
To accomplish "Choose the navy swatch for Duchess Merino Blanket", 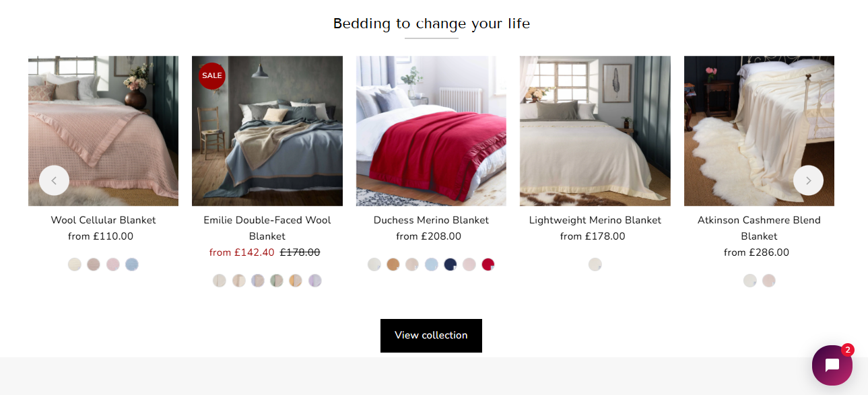I will click(x=450, y=264).
